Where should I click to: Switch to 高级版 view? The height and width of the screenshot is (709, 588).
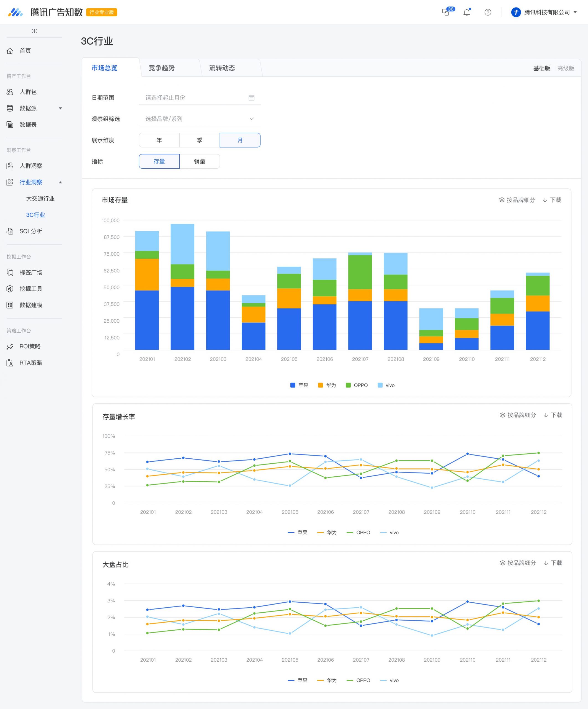(566, 68)
